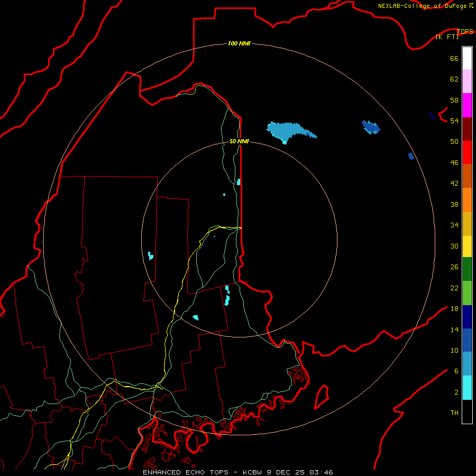Click the large light-blue echo northeast of radar
The image size is (476, 476).
(x=288, y=131)
